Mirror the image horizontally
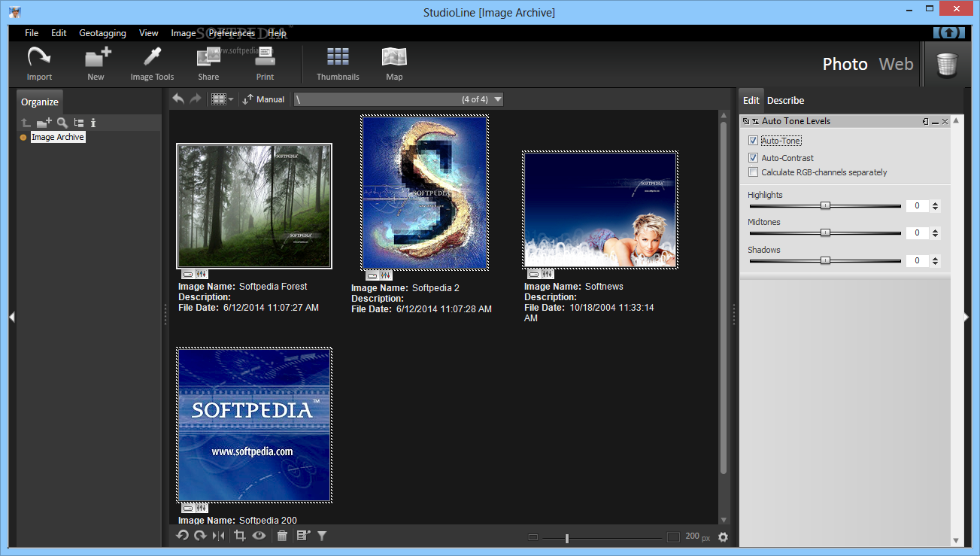The height and width of the screenshot is (556, 980). point(218,536)
